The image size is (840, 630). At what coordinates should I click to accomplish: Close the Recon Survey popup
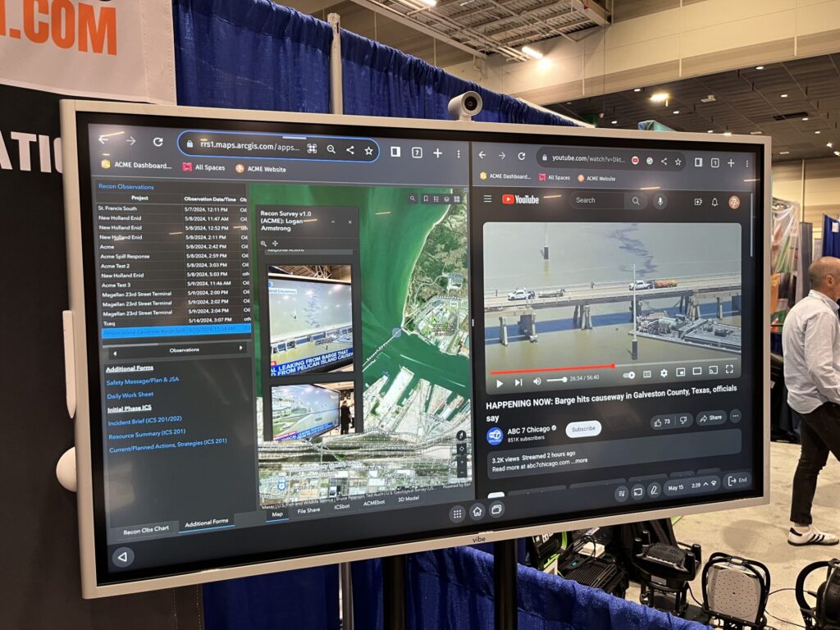pyautogui.click(x=349, y=221)
